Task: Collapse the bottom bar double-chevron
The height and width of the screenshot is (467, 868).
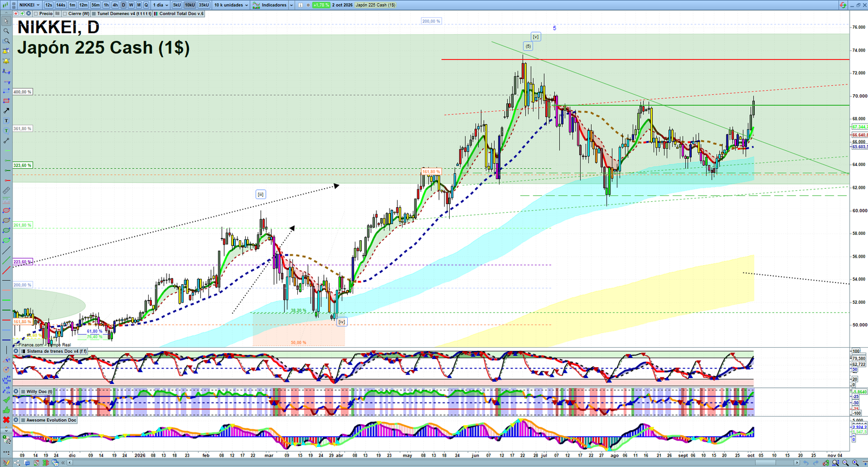Action: (63, 463)
